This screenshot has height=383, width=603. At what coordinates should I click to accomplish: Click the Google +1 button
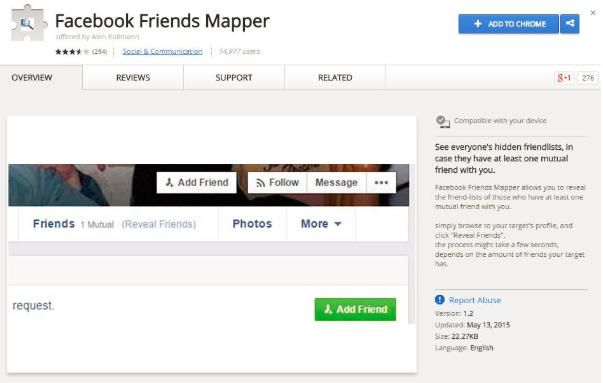pos(564,78)
